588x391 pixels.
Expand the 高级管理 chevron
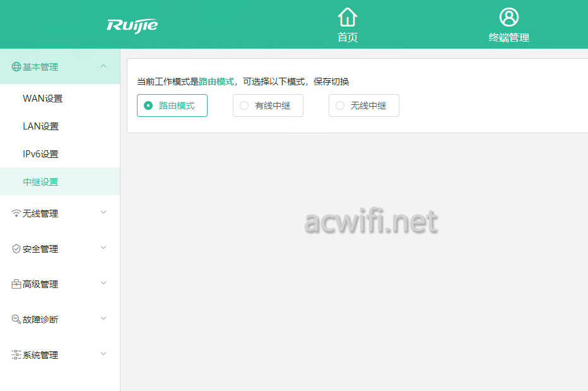point(103,283)
